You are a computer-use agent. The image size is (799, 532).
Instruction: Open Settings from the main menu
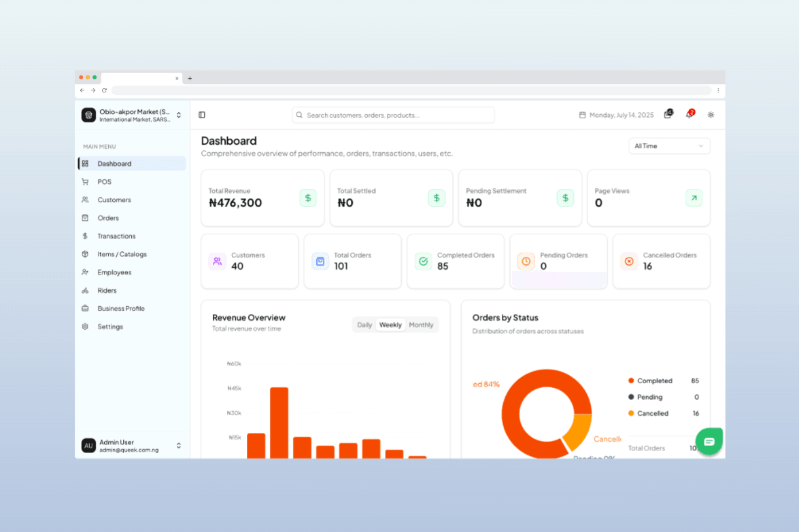(109, 326)
